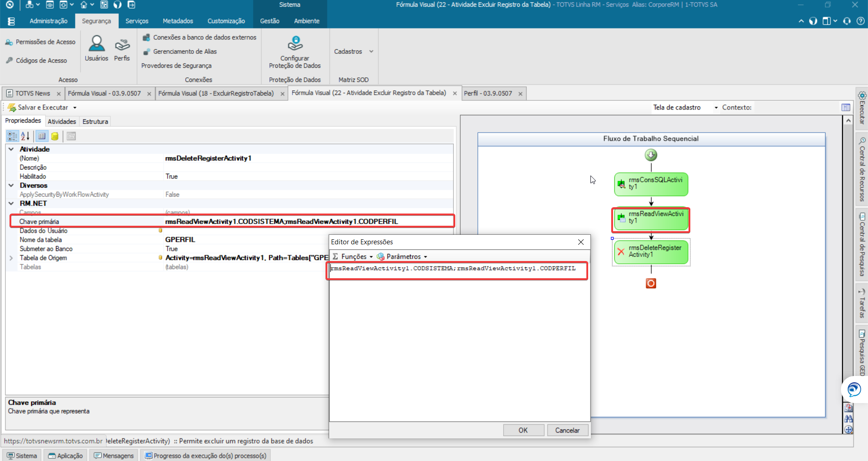Click the red workflow end icon
868x461 pixels.
(x=651, y=283)
